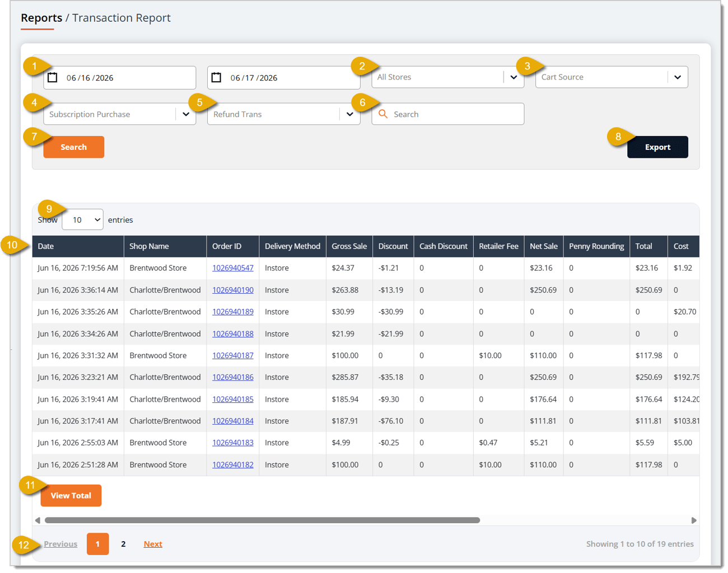This screenshot has height=573, width=728.
Task: Click the Net Sale column header
Action: pos(544,246)
